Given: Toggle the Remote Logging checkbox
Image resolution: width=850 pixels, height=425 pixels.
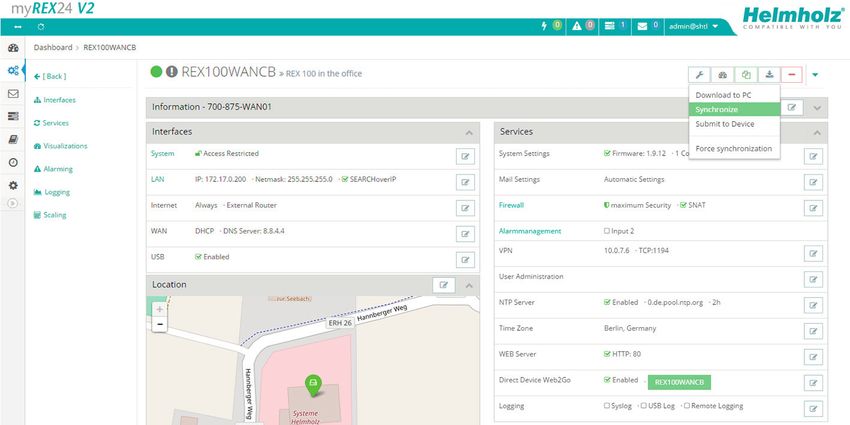Looking at the screenshot, I should (686, 405).
